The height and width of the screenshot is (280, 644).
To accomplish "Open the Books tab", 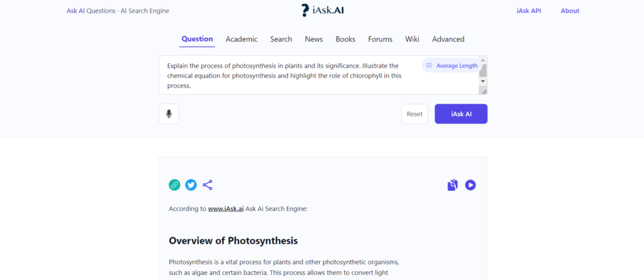I will point(345,39).
